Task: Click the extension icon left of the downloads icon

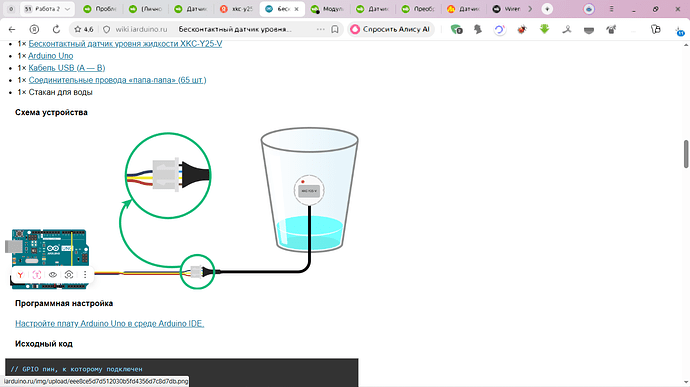Action: click(611, 29)
